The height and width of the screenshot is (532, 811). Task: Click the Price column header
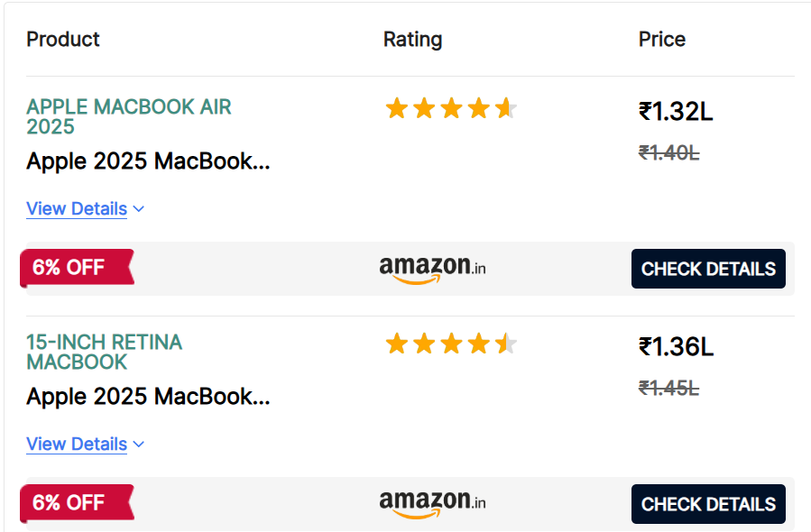point(662,40)
